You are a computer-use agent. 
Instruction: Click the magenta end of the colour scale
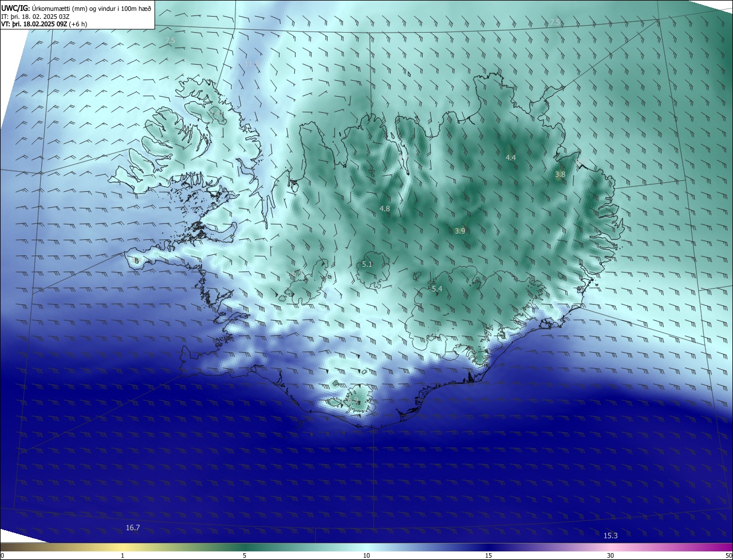click(x=726, y=547)
